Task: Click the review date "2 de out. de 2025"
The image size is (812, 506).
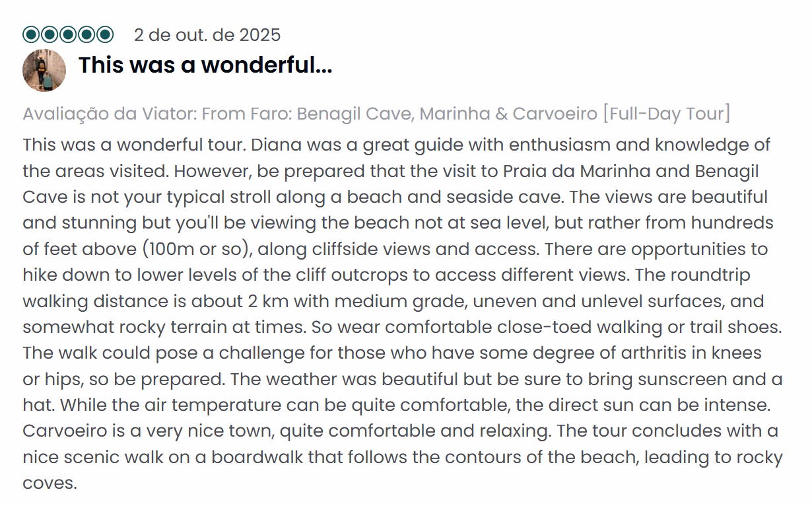Action: pos(207,34)
